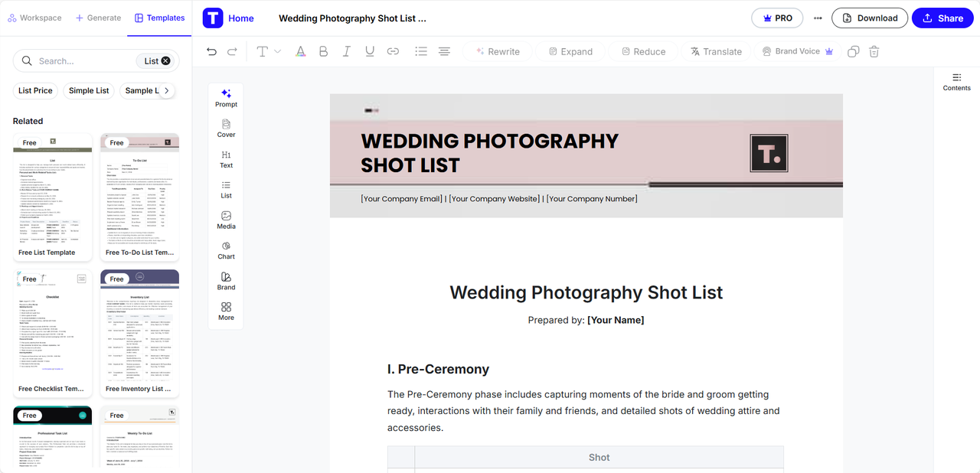
Task: Remove the List search filter chip
Action: point(166,61)
